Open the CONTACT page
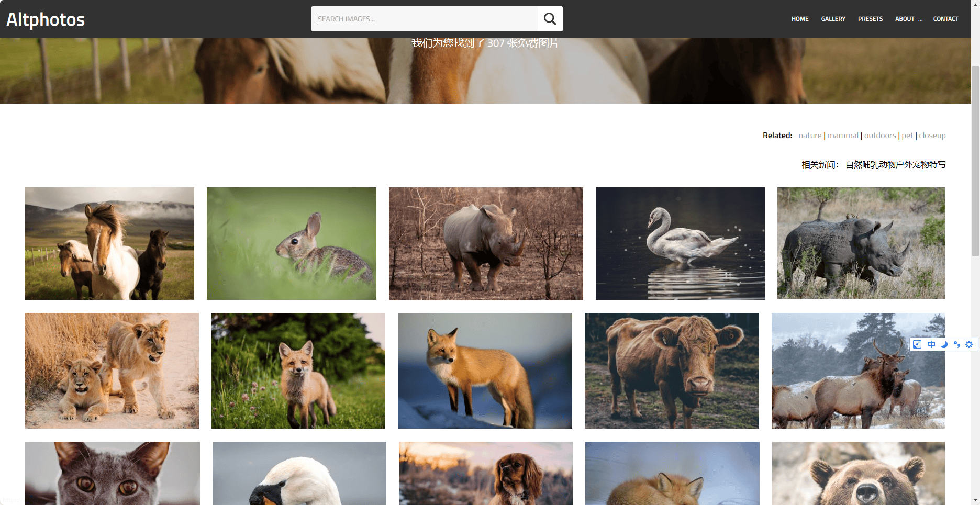Image resolution: width=980 pixels, height=505 pixels. pos(945,19)
